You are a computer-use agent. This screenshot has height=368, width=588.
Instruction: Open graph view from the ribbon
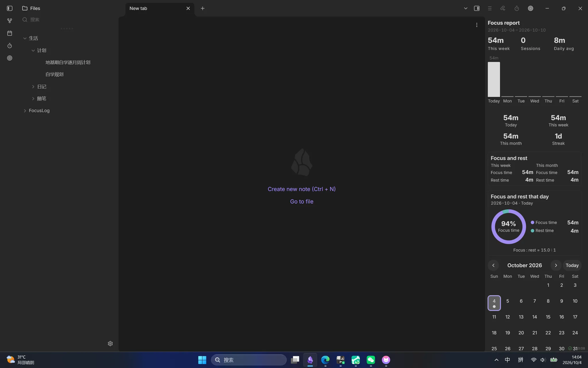tap(9, 21)
